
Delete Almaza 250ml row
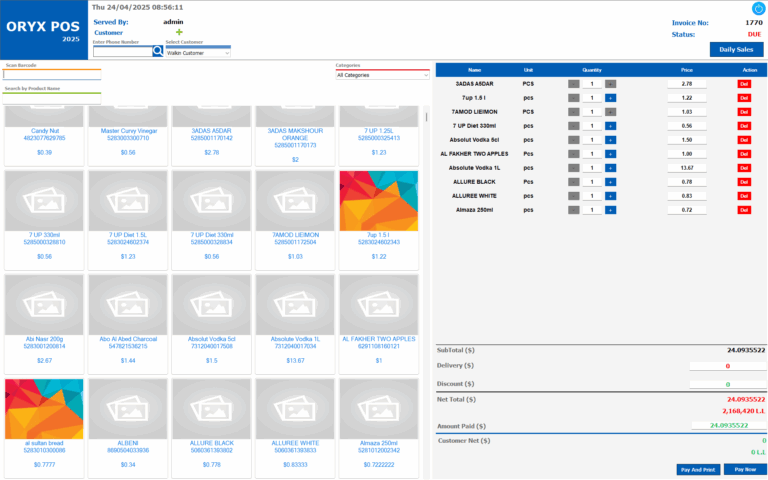tap(744, 210)
